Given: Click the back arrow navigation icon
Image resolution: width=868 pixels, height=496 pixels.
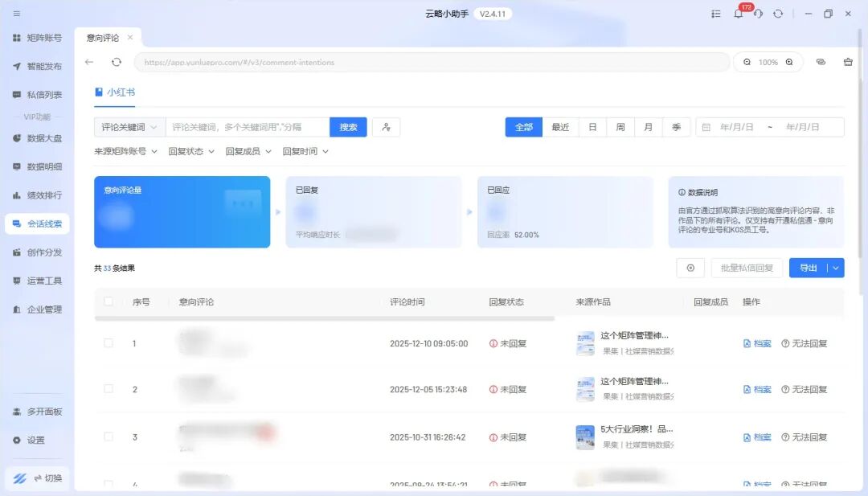Looking at the screenshot, I should pos(89,62).
